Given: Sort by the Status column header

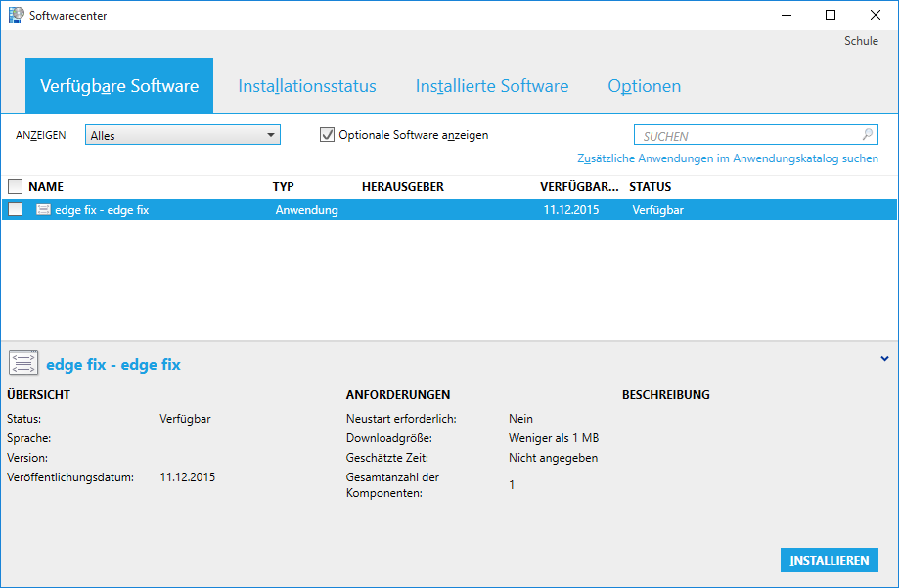Looking at the screenshot, I should pyautogui.click(x=650, y=186).
